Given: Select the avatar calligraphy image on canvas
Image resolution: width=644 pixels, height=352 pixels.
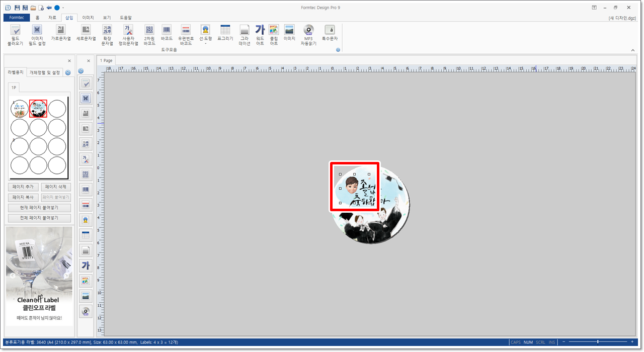Looking at the screenshot, I should pos(354,189).
